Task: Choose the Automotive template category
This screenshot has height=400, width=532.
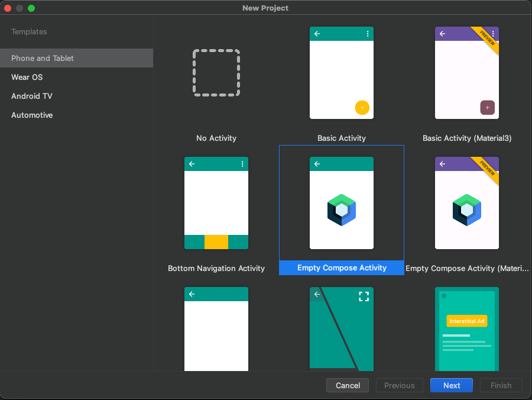Action: coord(76,115)
